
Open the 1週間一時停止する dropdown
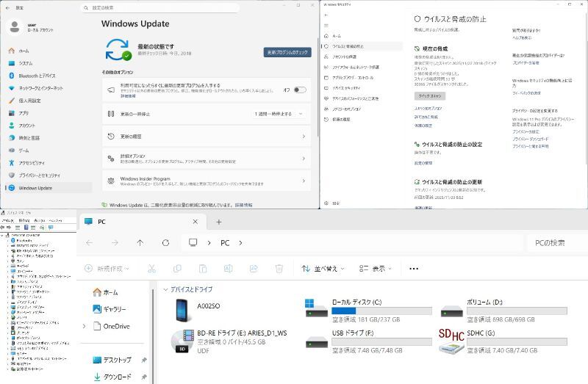pos(279,114)
